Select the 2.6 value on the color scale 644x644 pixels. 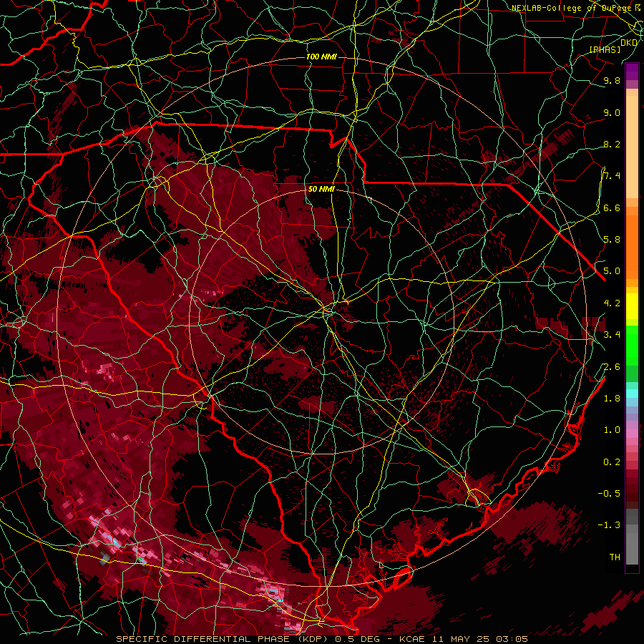pos(612,367)
